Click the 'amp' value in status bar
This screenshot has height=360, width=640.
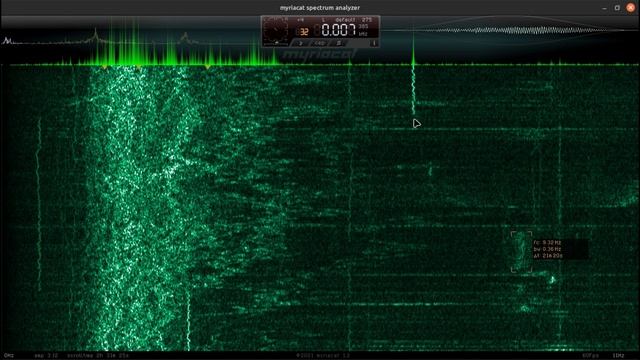click(x=46, y=356)
